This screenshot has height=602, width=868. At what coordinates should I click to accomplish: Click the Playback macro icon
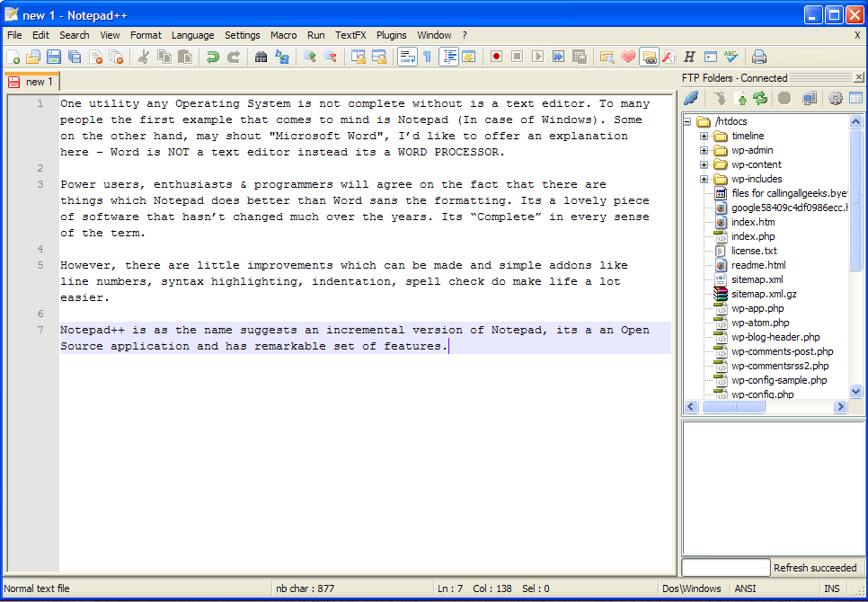click(537, 57)
